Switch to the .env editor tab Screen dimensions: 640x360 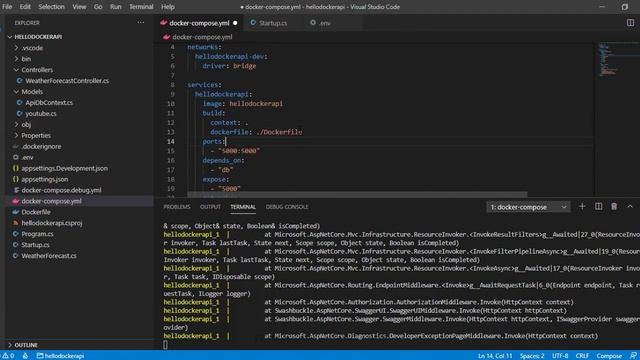click(324, 23)
